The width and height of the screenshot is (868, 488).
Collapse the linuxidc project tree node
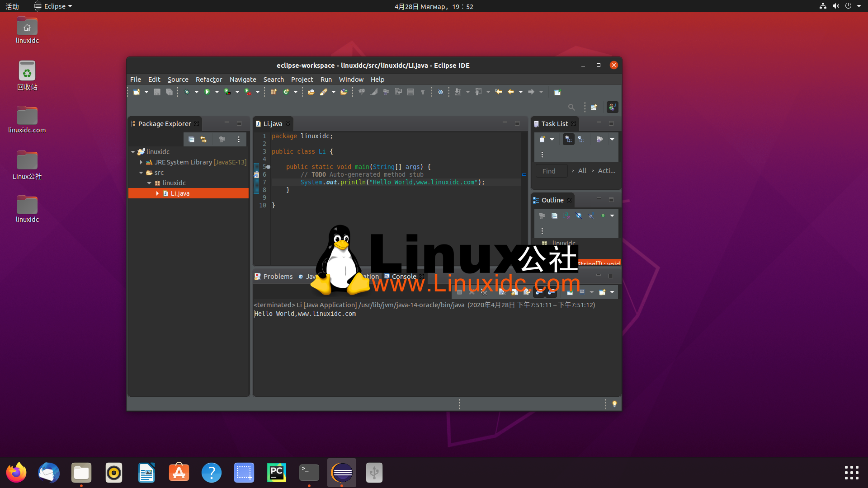(x=133, y=152)
